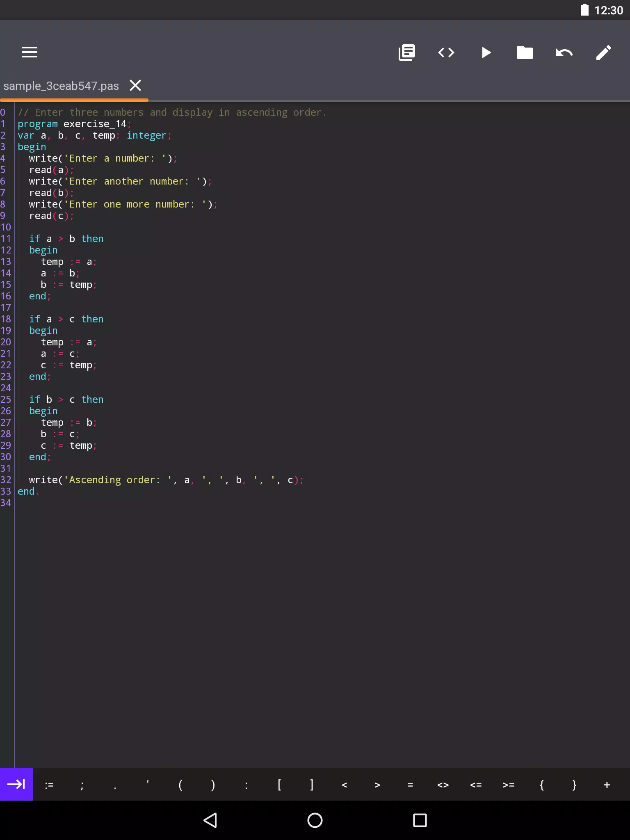Screen dimensions: 630x840
Task: Insert a single quote symbol
Action: click(148, 785)
